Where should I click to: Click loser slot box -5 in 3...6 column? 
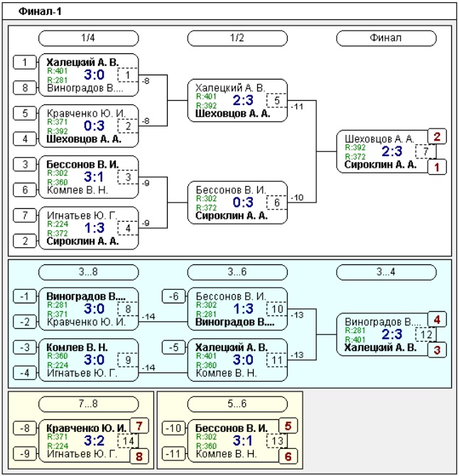pos(173,347)
